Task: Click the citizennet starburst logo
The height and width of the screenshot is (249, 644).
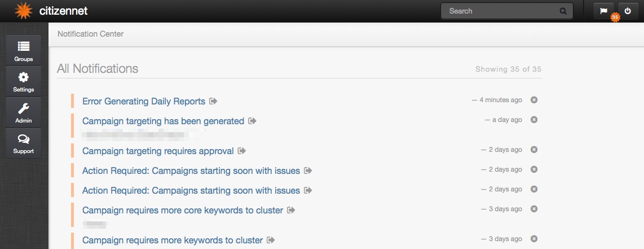Action: pos(23,11)
